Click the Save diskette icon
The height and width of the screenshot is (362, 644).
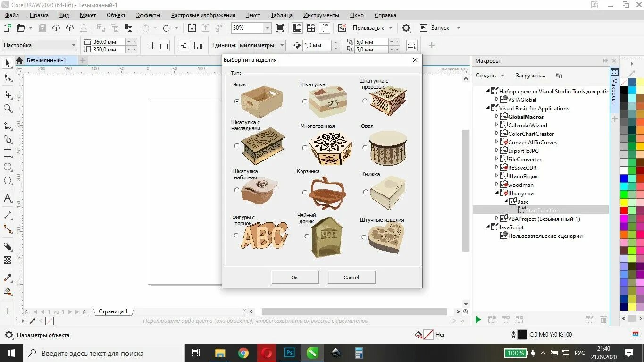tap(42, 28)
